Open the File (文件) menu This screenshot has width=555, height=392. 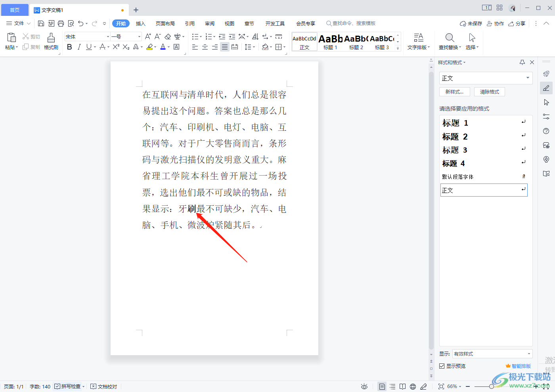click(18, 23)
